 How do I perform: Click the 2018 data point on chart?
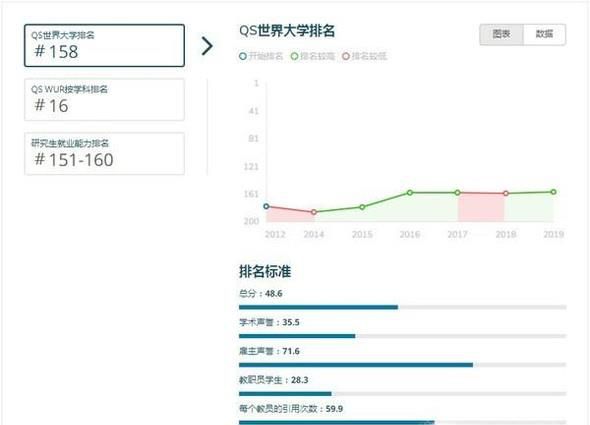tap(506, 193)
